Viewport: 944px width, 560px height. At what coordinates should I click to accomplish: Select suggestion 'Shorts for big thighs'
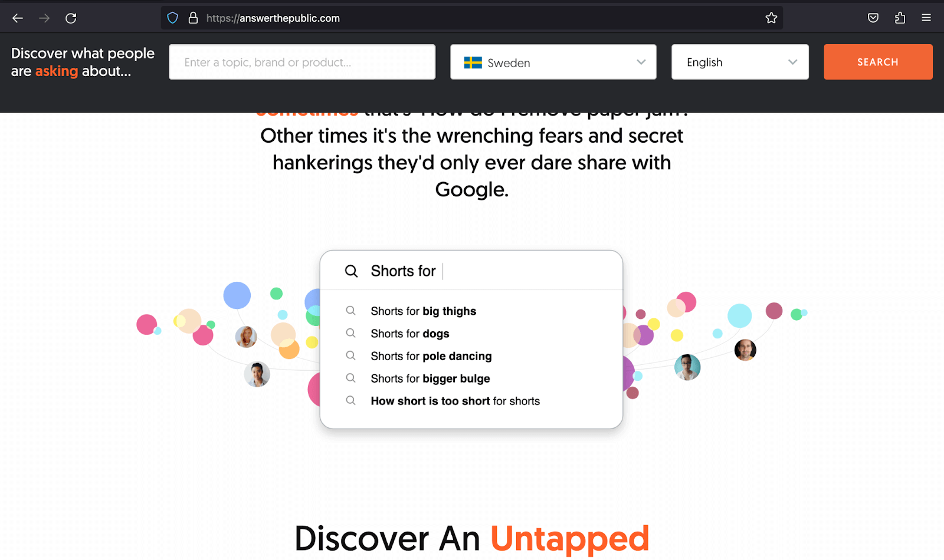click(x=424, y=311)
